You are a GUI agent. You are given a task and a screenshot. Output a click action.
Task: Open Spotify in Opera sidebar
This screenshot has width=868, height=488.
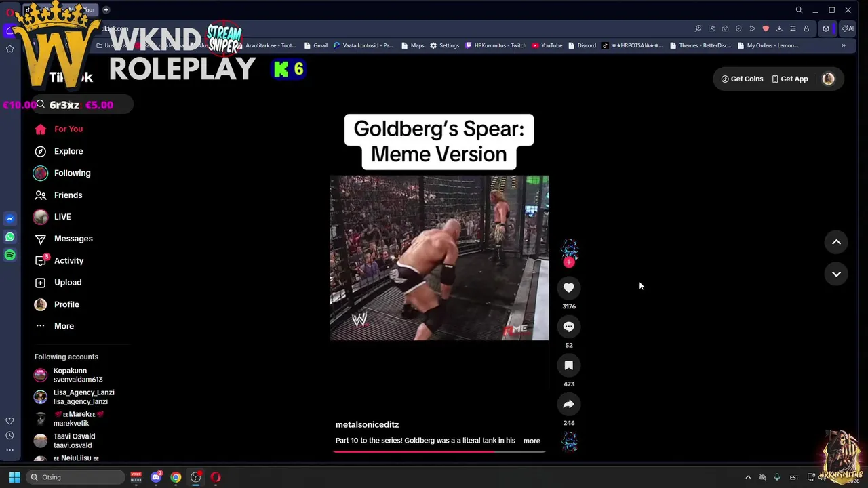[x=9, y=255]
